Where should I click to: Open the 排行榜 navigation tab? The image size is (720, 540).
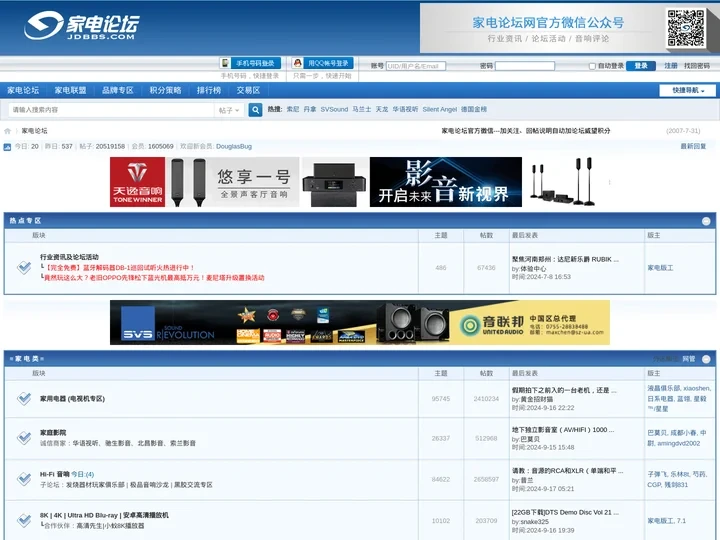click(x=209, y=90)
